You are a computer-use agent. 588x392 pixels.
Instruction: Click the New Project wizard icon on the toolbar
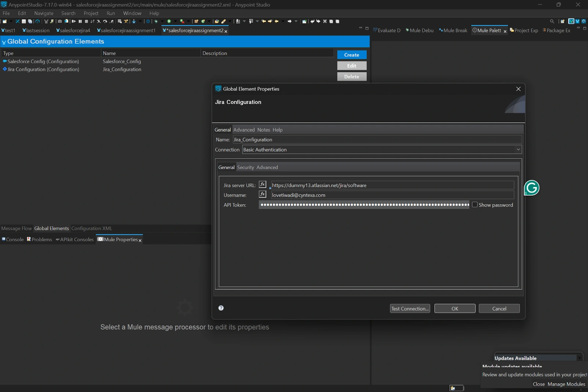coord(5,21)
